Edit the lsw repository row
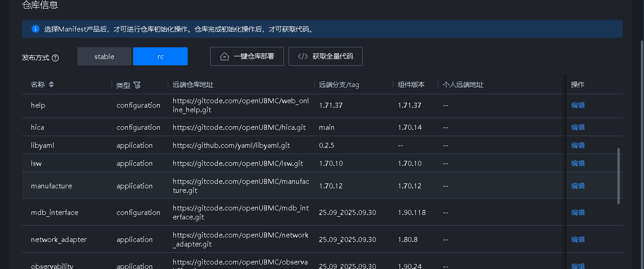Image resolution: width=644 pixels, height=269 pixels. point(578,164)
